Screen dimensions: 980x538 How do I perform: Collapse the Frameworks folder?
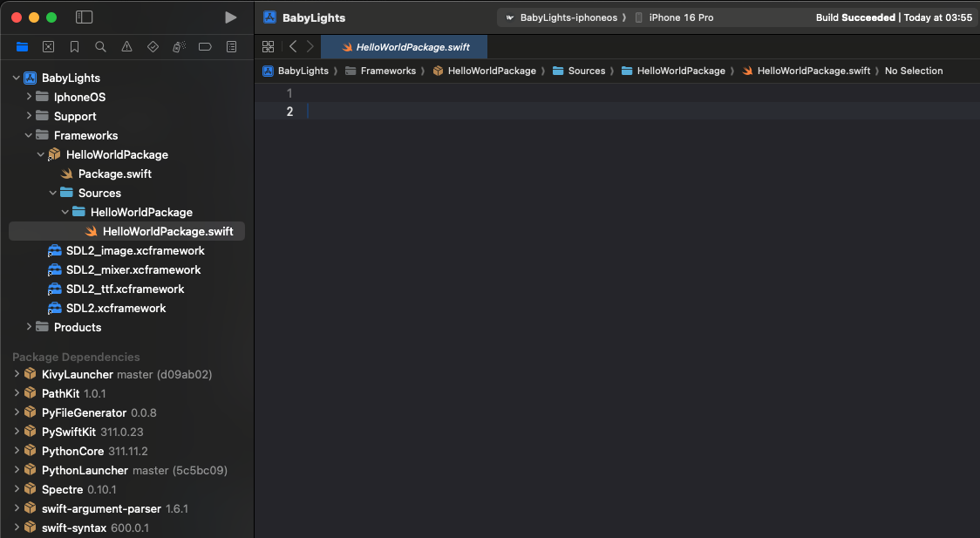pos(29,136)
